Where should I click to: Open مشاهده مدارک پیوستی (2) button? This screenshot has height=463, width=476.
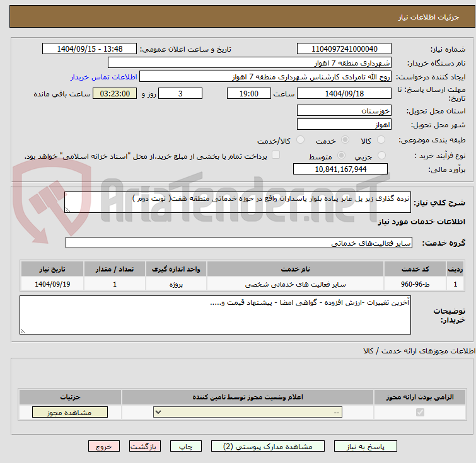point(268,447)
